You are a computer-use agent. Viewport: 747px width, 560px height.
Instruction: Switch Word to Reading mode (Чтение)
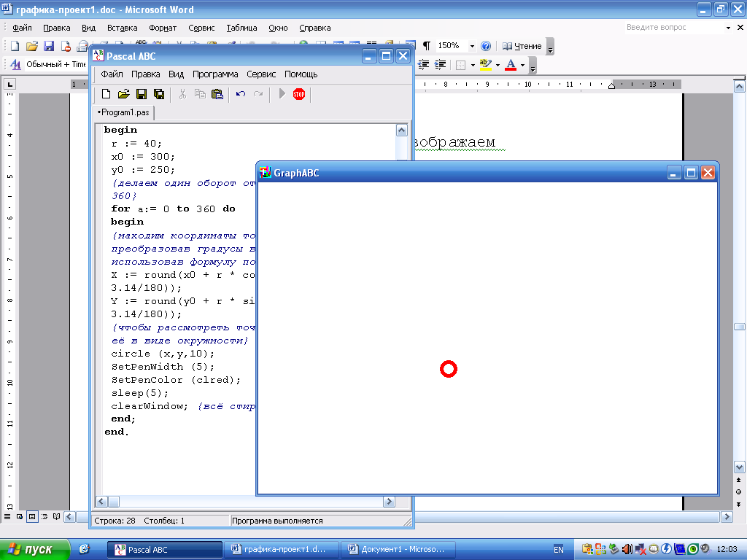522,46
